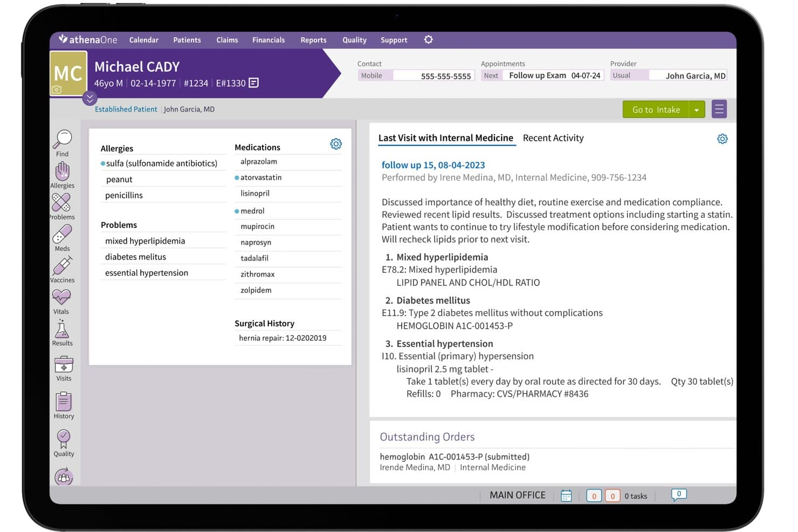The image size is (798, 532).
Task: Click the athenaOne logo
Action: click(x=88, y=39)
